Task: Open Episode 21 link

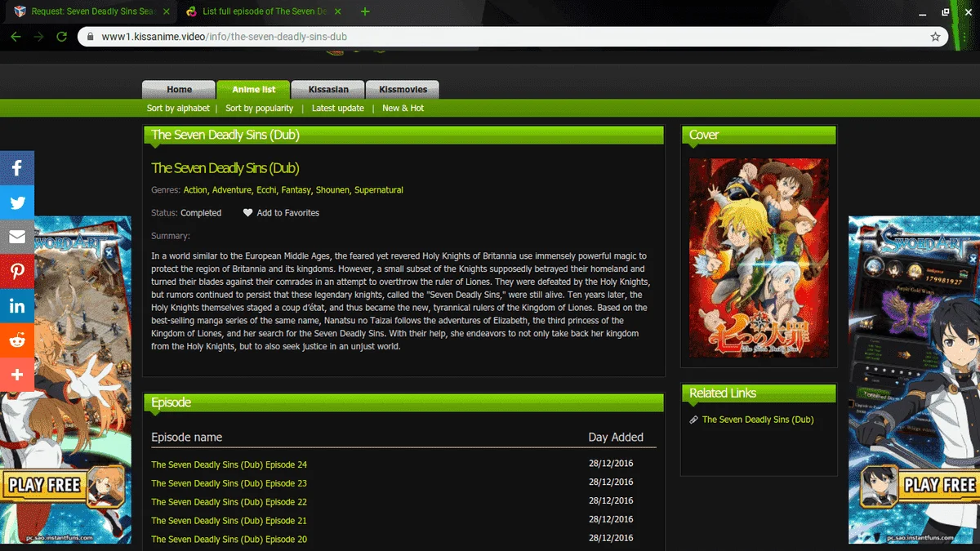Action: 229,521
